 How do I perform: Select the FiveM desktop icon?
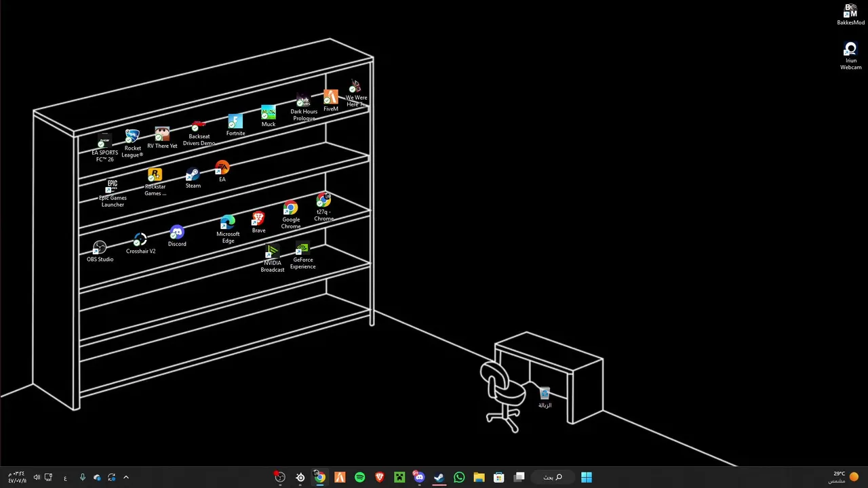coord(330,101)
